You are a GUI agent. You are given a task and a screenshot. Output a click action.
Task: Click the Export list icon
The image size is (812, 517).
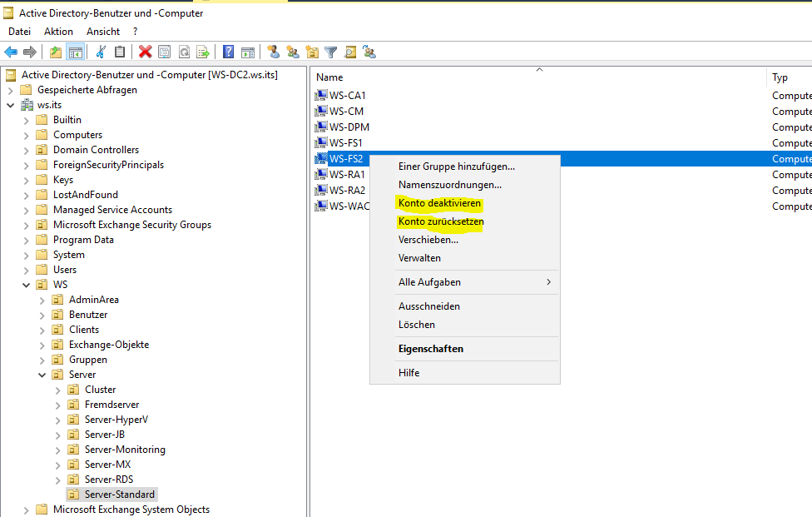[x=203, y=52]
